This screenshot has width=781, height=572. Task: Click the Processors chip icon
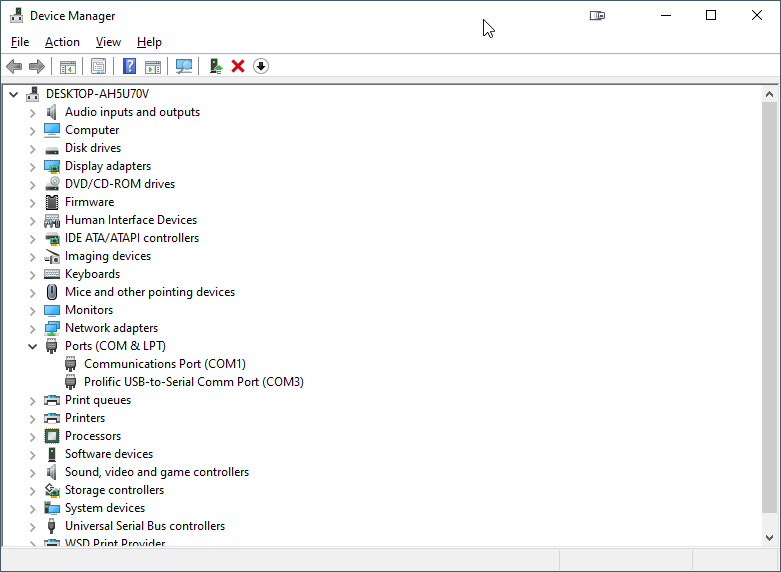tap(52, 436)
